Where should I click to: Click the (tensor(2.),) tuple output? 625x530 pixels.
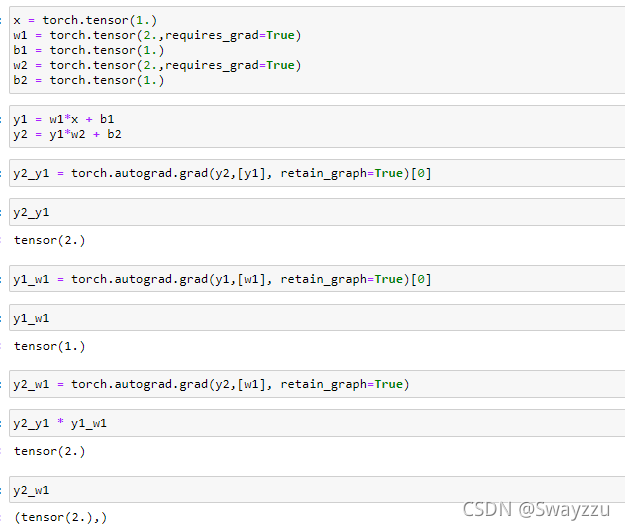[x=60, y=517]
